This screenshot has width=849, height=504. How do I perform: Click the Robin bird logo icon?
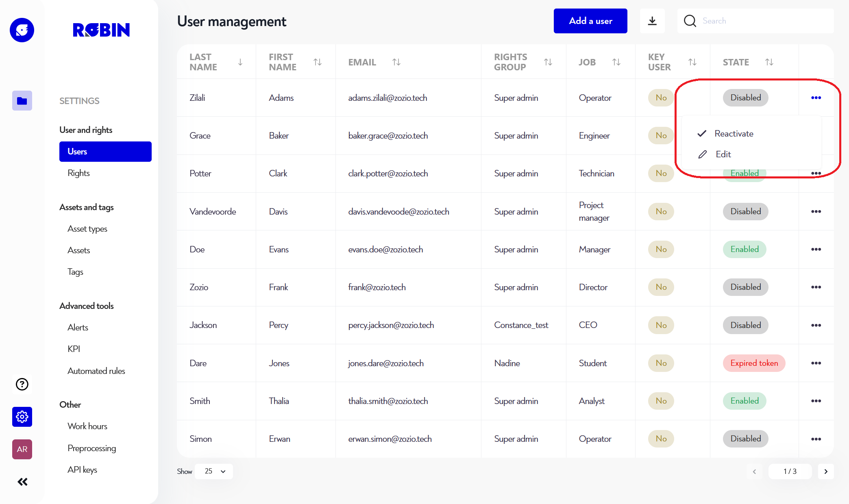pyautogui.click(x=22, y=30)
